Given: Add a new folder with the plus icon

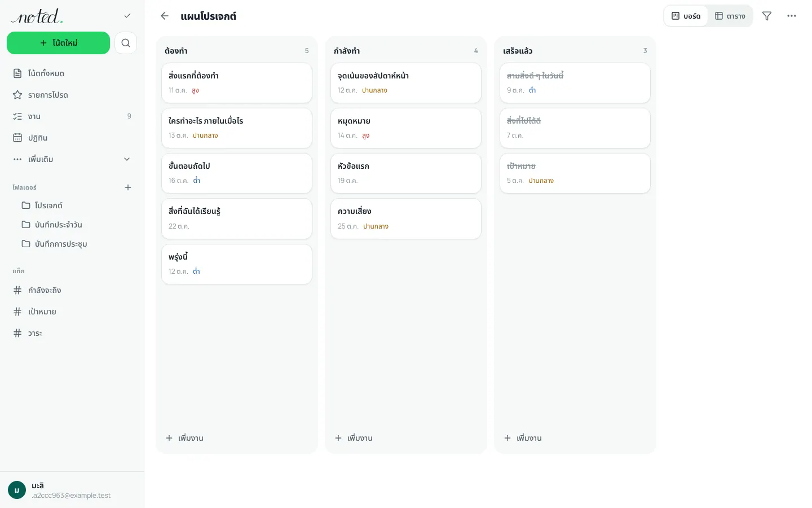Looking at the screenshot, I should tap(128, 187).
